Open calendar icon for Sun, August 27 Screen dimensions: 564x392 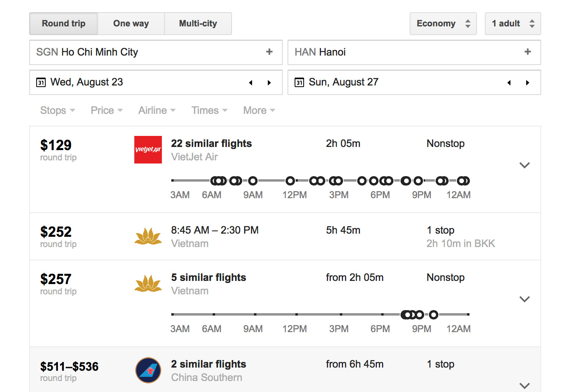coord(299,82)
